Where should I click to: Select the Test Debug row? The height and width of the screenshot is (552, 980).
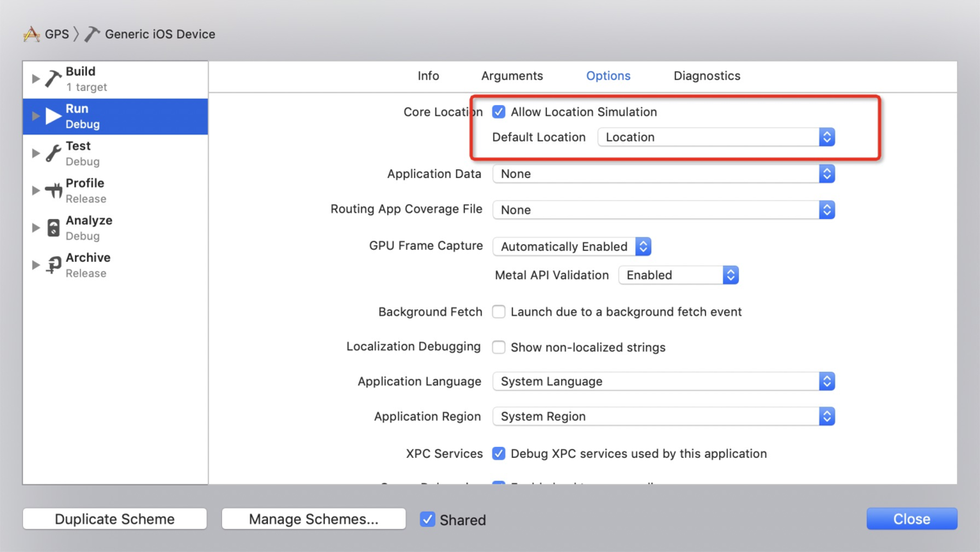click(115, 153)
